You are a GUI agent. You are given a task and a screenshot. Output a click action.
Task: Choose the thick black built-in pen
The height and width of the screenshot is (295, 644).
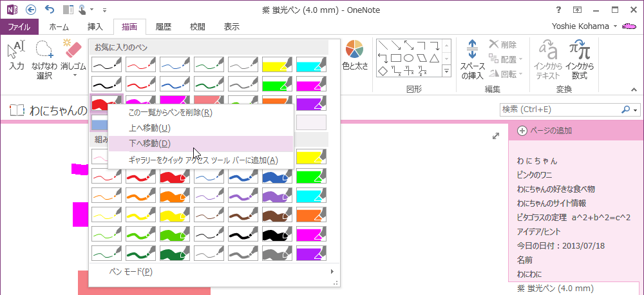(x=277, y=233)
